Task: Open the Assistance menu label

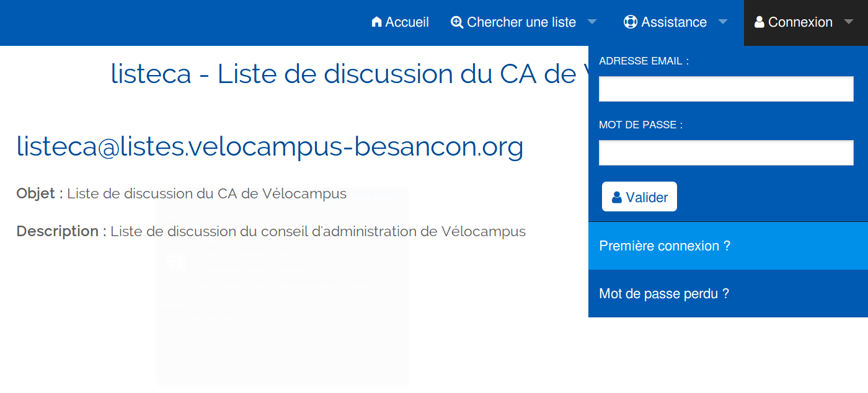Action: [674, 22]
